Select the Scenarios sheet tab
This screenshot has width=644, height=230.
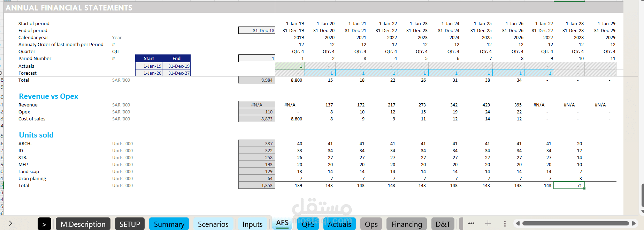[x=213, y=224]
